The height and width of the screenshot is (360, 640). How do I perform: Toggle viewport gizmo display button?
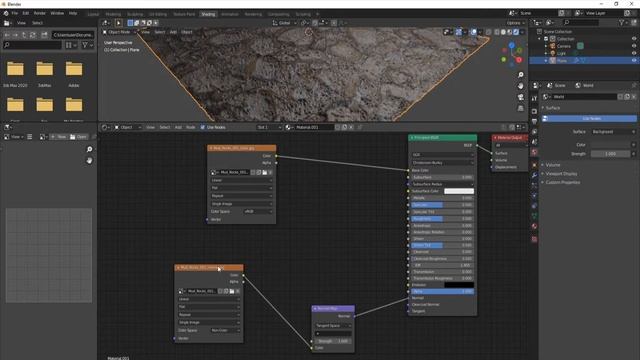458,32
